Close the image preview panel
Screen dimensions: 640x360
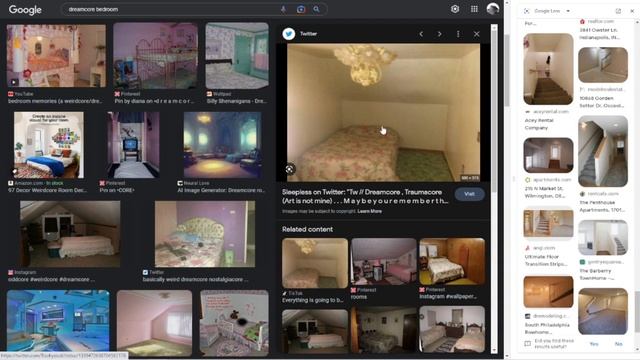click(x=476, y=34)
